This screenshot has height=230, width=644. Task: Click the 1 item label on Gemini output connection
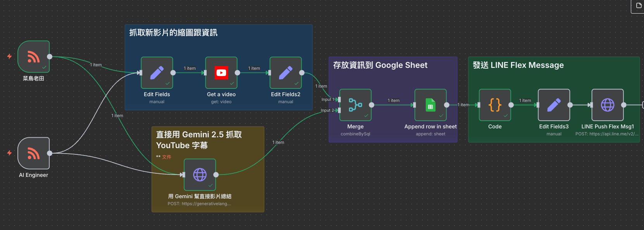(278, 142)
